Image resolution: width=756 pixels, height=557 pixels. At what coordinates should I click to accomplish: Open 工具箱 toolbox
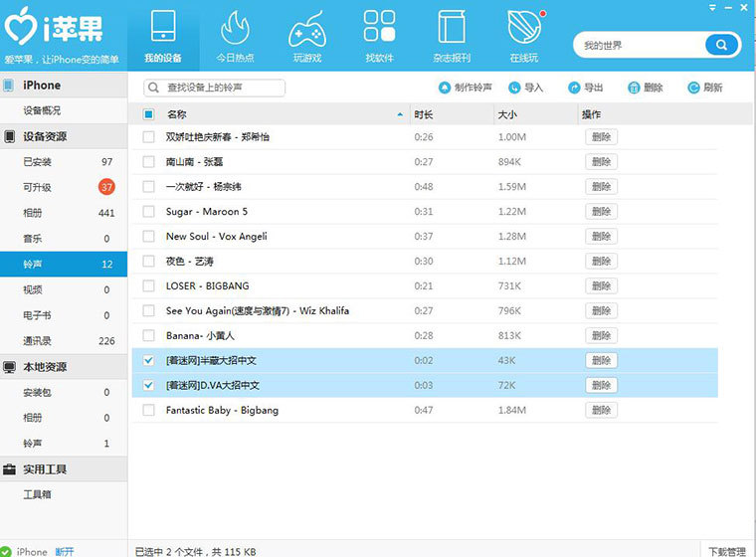[64, 494]
